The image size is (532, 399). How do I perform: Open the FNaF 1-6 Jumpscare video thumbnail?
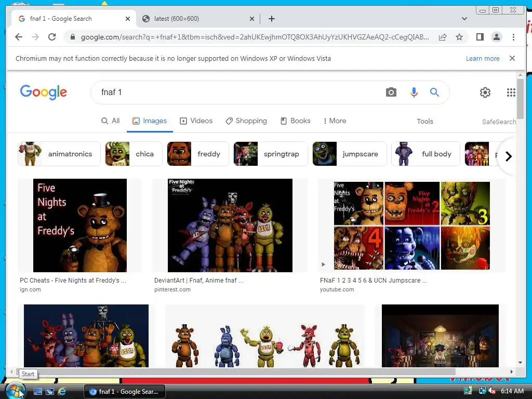411,225
